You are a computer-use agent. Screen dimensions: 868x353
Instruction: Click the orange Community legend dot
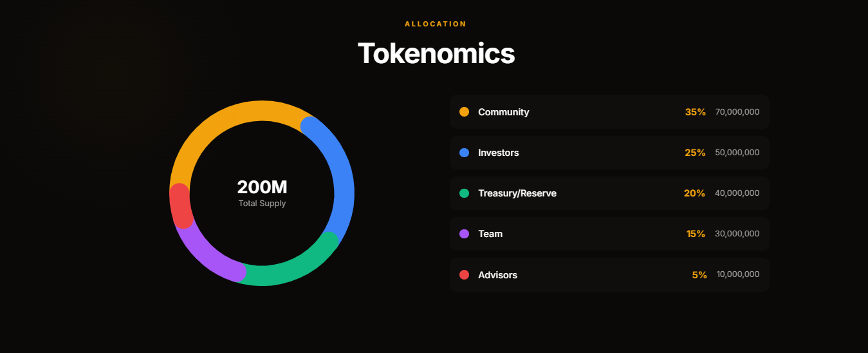pos(464,112)
